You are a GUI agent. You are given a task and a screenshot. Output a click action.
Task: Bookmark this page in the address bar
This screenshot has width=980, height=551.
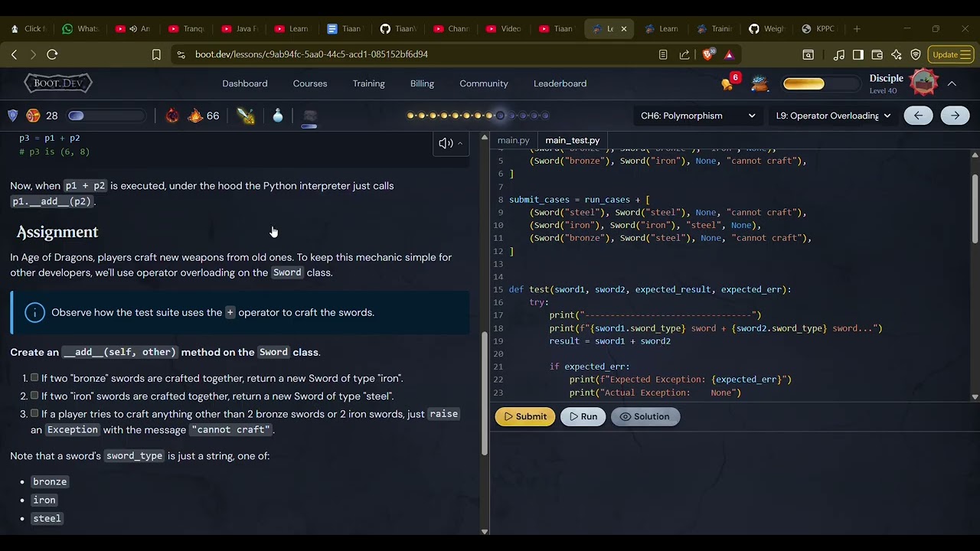[156, 54]
